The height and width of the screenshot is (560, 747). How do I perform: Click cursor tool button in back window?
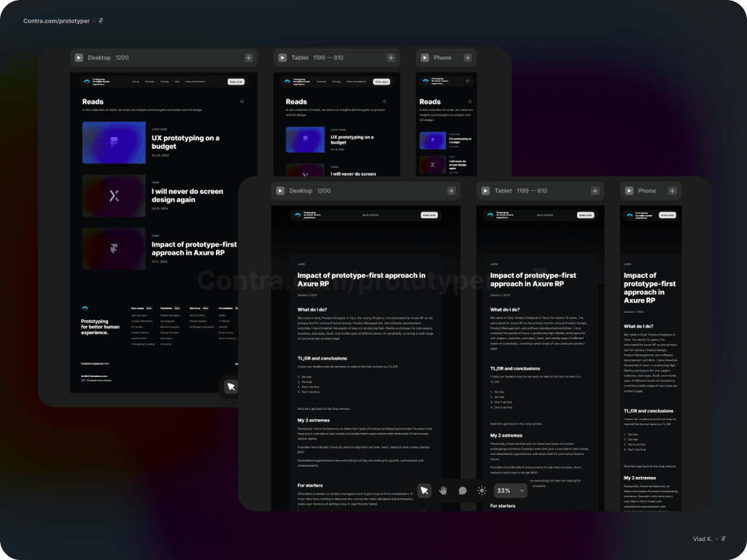point(231,386)
